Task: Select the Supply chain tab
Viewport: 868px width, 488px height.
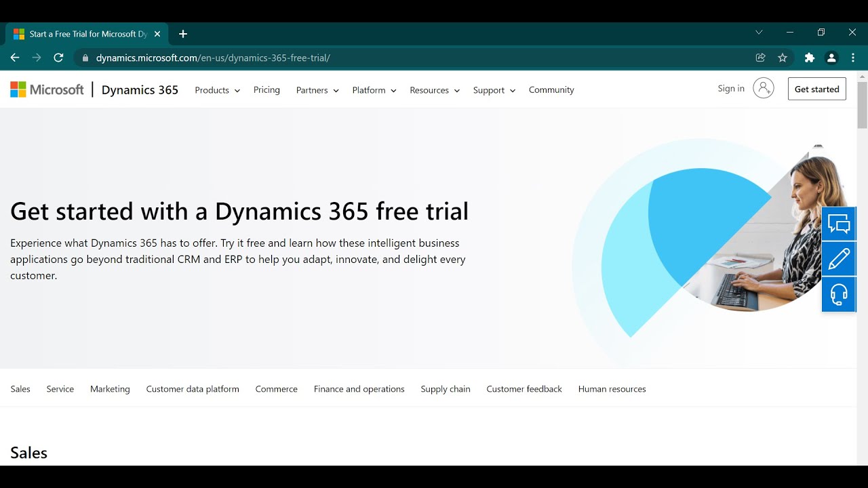Action: pyautogui.click(x=446, y=389)
